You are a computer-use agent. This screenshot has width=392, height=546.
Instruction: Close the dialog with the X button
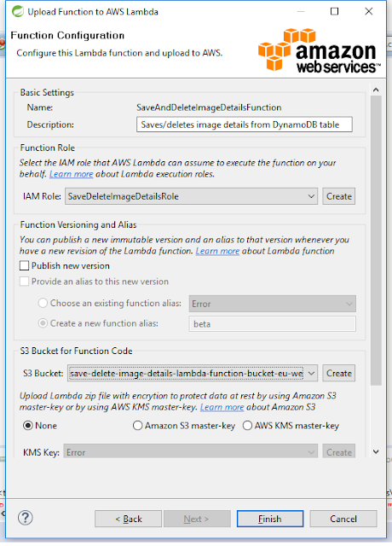[369, 11]
